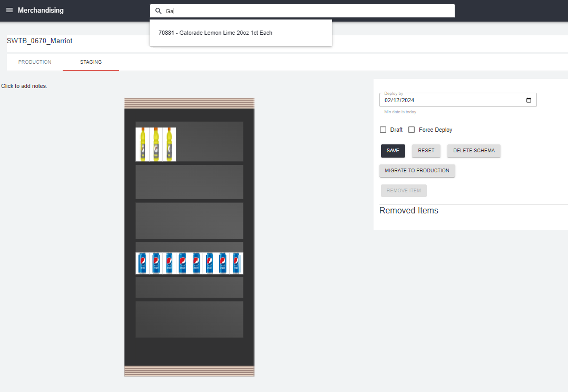Image resolution: width=568 pixels, height=392 pixels.
Task: Open the calendar picker on Deploy by field
Action: point(528,100)
